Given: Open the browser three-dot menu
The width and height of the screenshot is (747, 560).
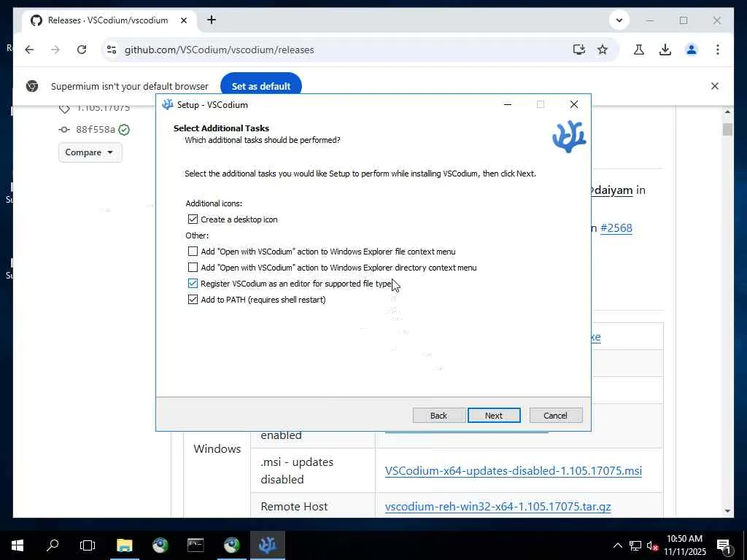Looking at the screenshot, I should 718,50.
